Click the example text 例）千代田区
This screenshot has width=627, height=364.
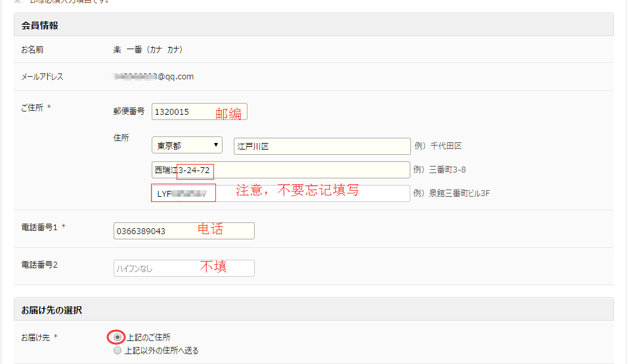(438, 146)
